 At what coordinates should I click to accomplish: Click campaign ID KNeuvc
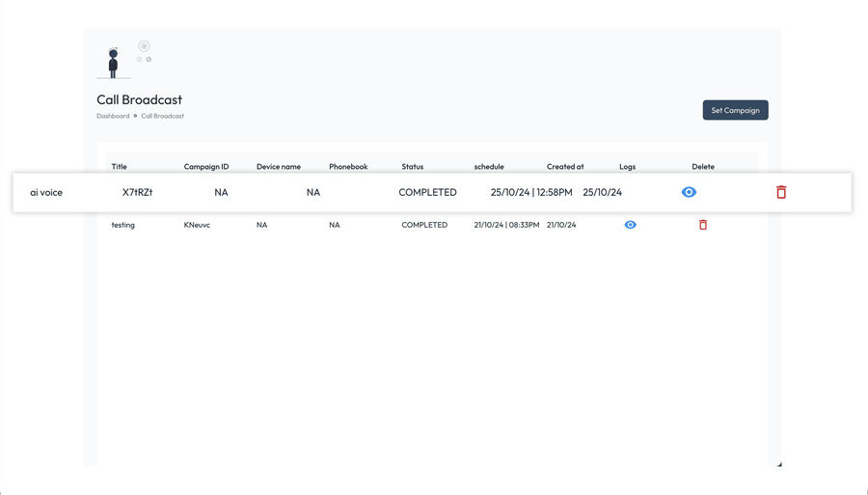click(197, 225)
